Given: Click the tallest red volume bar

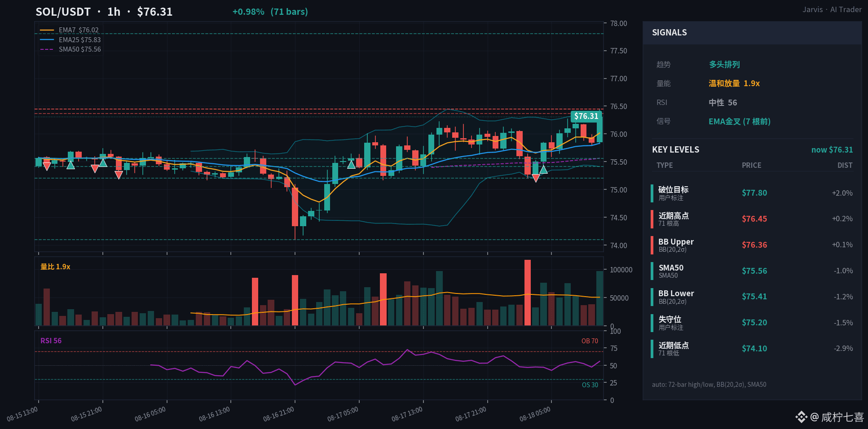Looking at the screenshot, I should click(x=528, y=293).
